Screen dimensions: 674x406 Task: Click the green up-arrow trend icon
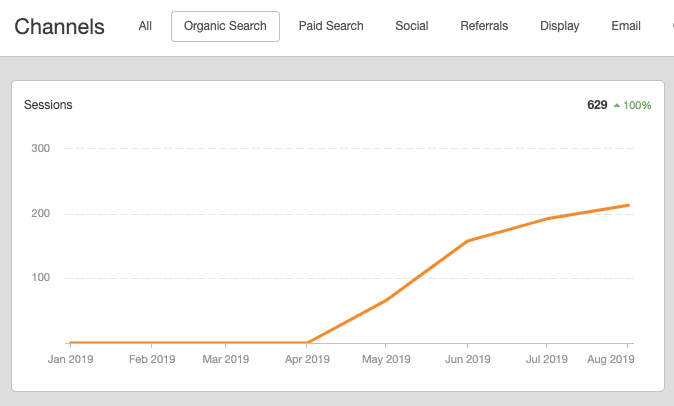[617, 105]
